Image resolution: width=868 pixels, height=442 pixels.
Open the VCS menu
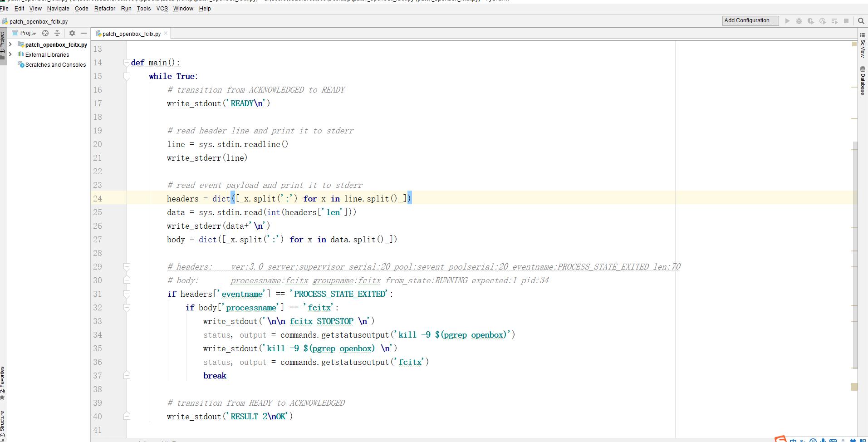coord(162,9)
